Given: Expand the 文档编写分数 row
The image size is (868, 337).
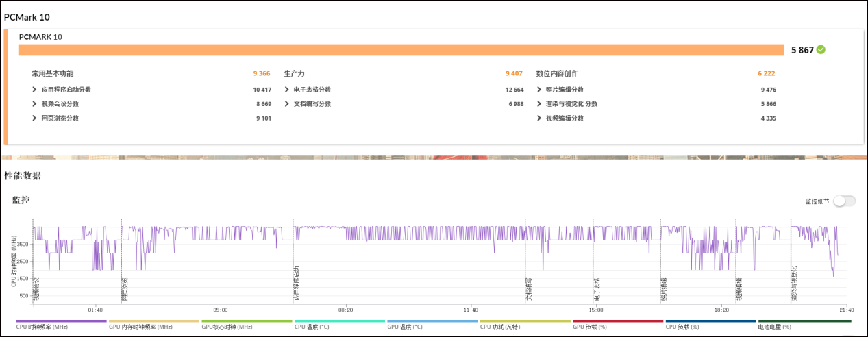Looking at the screenshot, I should pyautogui.click(x=287, y=104).
